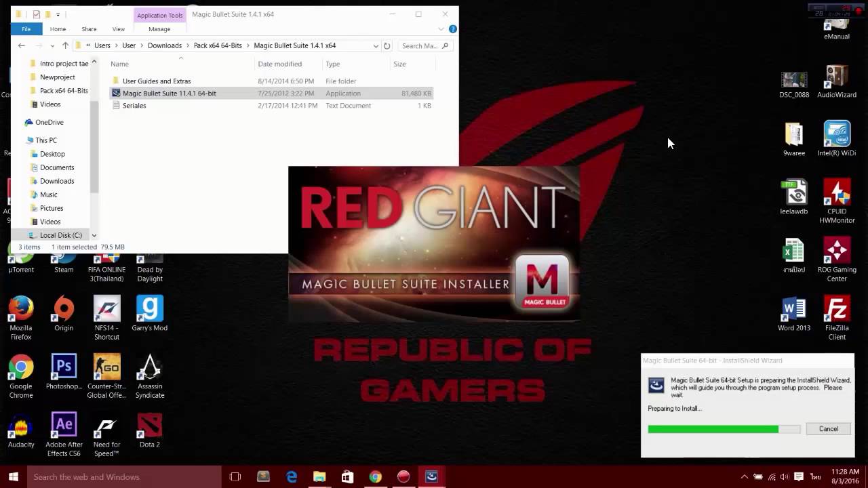Expand the Explorer ribbon chevron
The width and height of the screenshot is (868, 488).
441,29
